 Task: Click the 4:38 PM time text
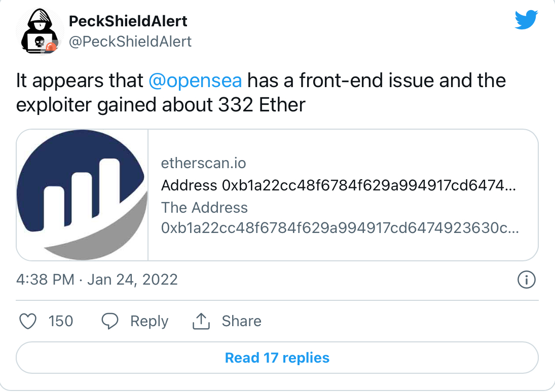click(x=45, y=280)
